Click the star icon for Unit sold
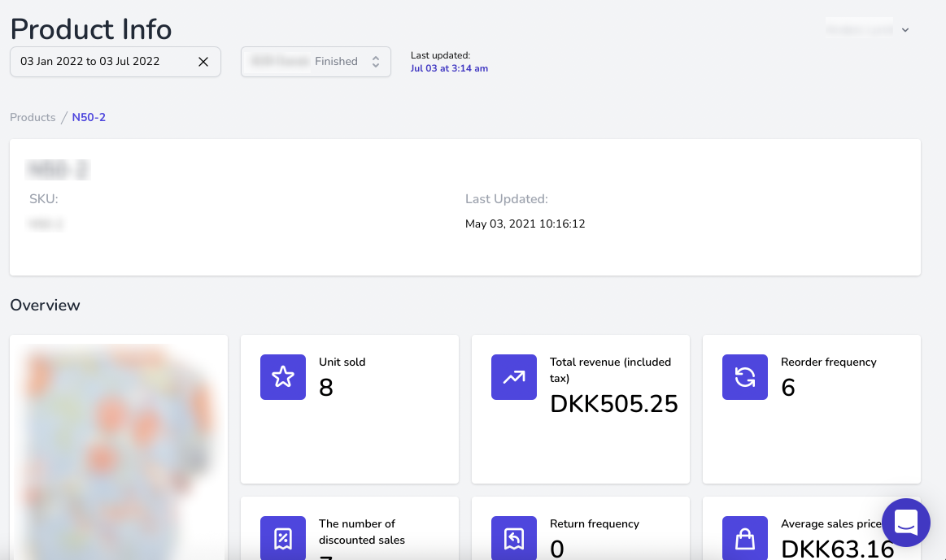 pos(283,377)
